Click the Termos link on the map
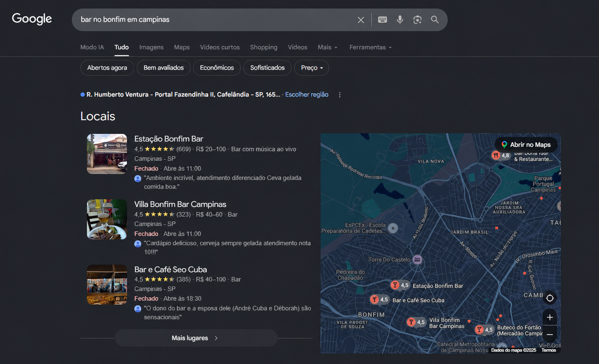The width and height of the screenshot is (599, 364). tap(548, 350)
